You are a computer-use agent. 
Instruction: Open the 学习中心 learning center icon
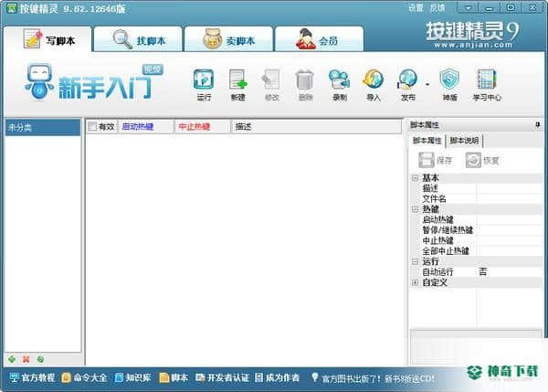pos(487,85)
